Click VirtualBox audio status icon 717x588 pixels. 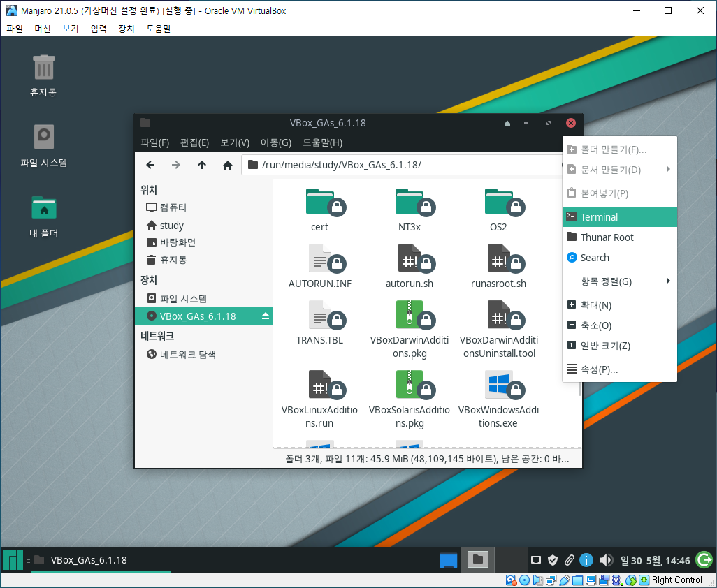(538, 580)
